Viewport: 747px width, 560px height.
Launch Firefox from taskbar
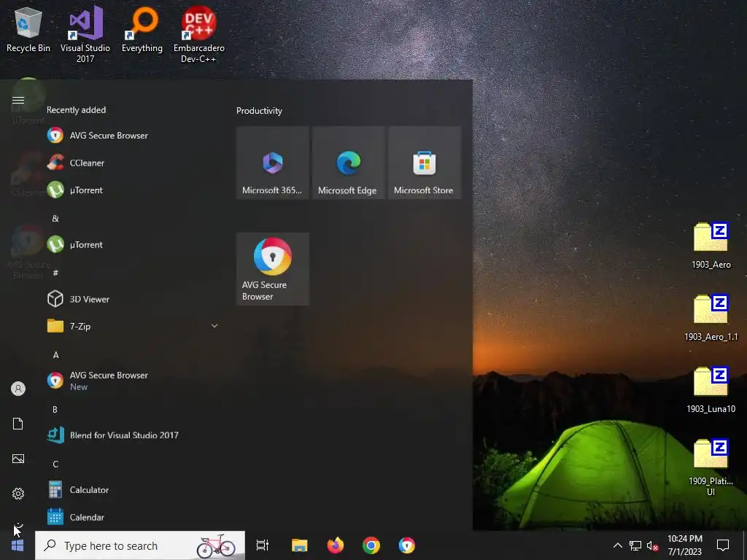[x=336, y=545]
